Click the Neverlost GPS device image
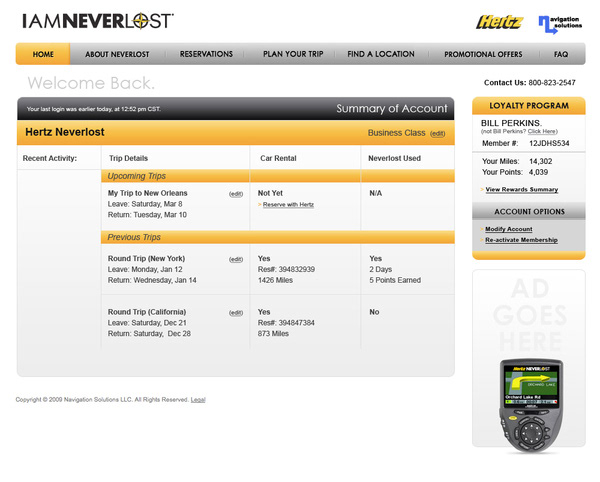This screenshot has height=482, width=600. (531, 405)
